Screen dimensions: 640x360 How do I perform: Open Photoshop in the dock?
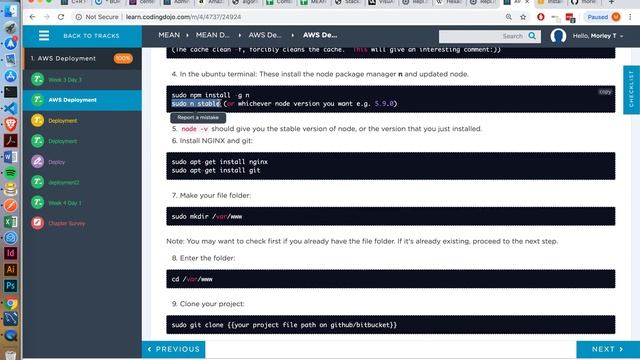11,285
